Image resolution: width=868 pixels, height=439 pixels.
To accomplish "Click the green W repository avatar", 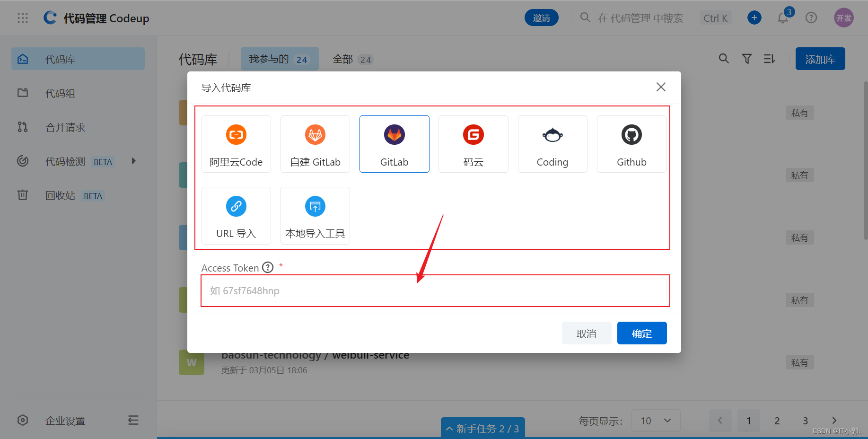I will click(x=192, y=362).
